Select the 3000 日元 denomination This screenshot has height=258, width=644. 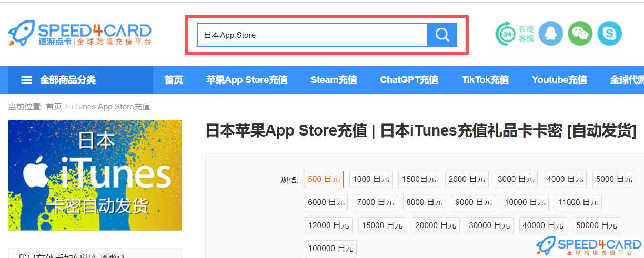[x=516, y=179]
